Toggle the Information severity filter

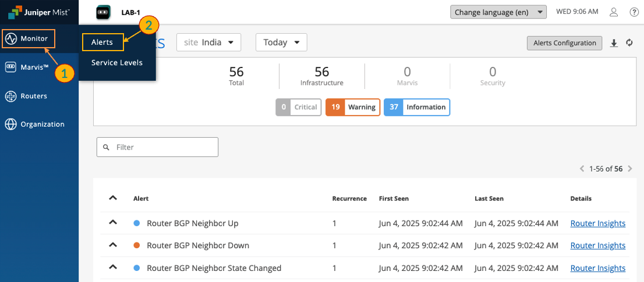tap(416, 108)
